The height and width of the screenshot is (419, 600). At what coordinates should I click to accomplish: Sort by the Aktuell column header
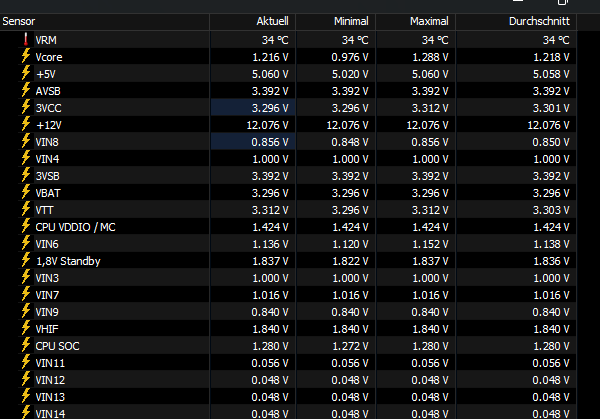(253, 21)
